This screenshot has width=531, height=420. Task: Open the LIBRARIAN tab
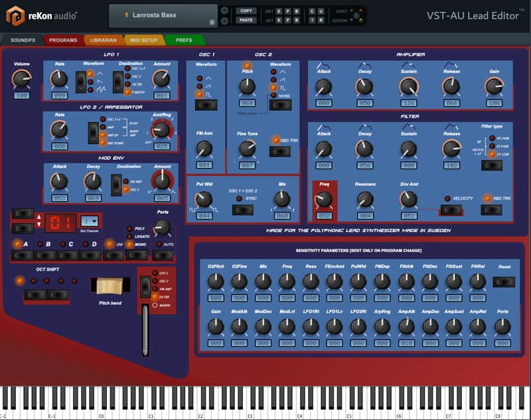click(x=104, y=40)
